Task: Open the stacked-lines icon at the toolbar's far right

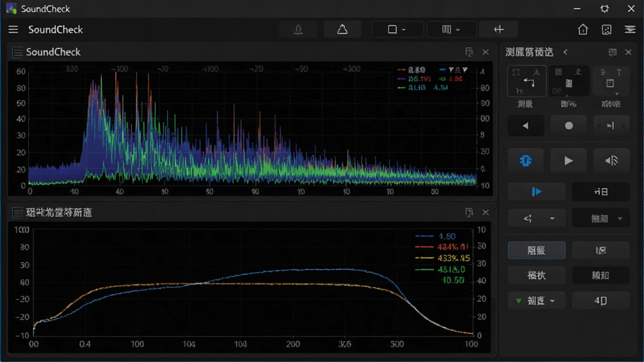Action: (630, 30)
